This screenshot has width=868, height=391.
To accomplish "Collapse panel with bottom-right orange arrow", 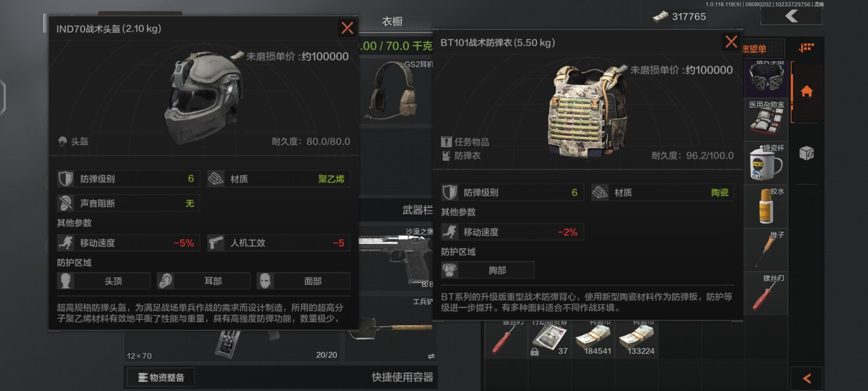I will click(x=807, y=379).
